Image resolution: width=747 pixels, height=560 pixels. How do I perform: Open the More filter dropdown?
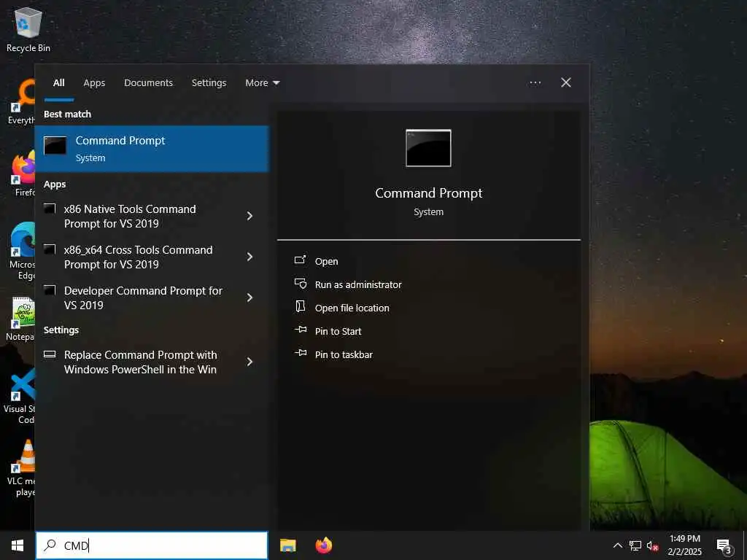(262, 83)
